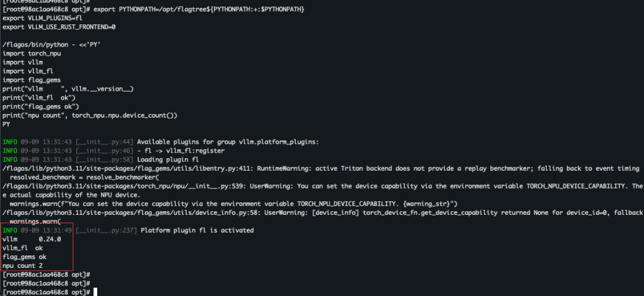Click the libentry.py:411 RuntimeWarning path
The image size is (644, 296).
tap(130, 168)
